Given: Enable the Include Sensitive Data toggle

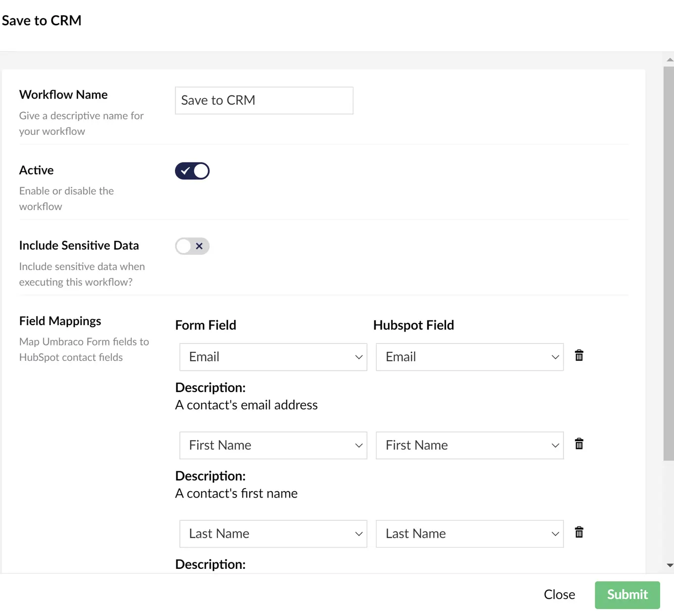Looking at the screenshot, I should point(192,246).
